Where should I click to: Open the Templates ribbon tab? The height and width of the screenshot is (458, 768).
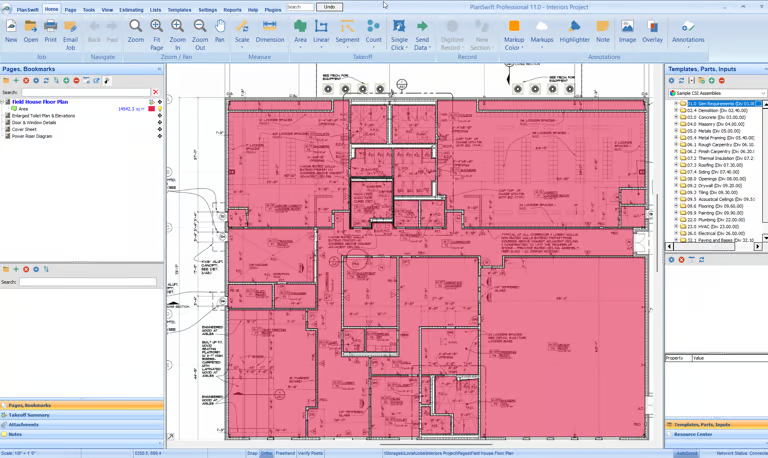pos(179,10)
